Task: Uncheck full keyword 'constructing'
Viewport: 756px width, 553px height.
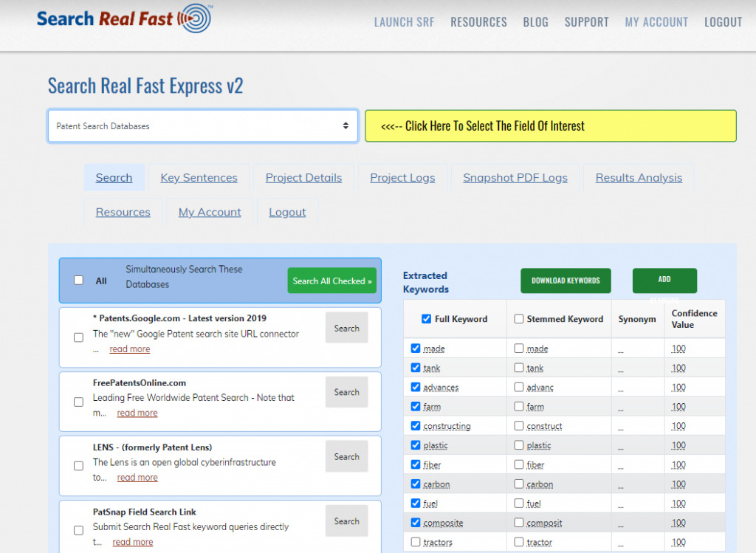Action: [x=416, y=426]
